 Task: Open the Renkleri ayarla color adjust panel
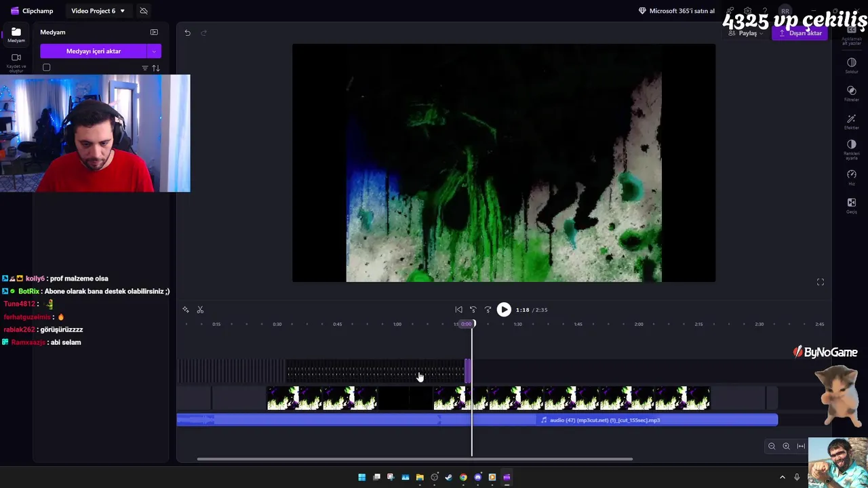coord(852,150)
